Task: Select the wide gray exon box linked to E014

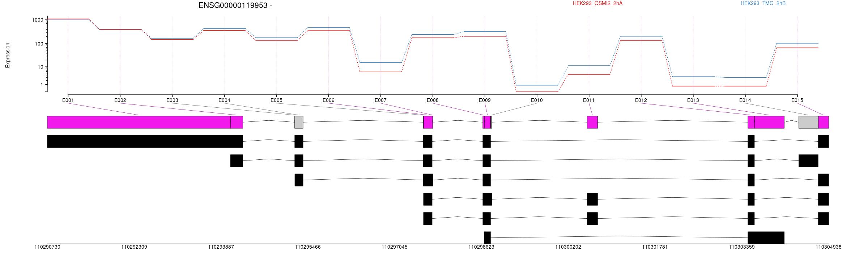Action: (808, 122)
